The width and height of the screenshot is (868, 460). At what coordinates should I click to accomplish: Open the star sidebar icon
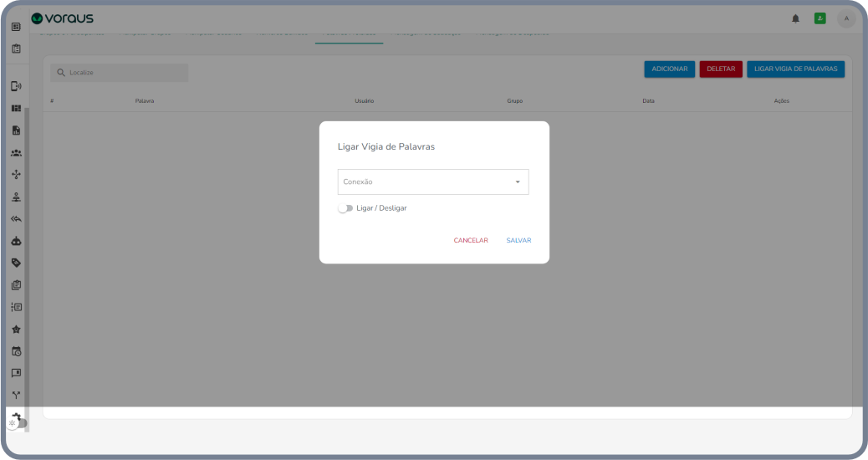tap(16, 329)
